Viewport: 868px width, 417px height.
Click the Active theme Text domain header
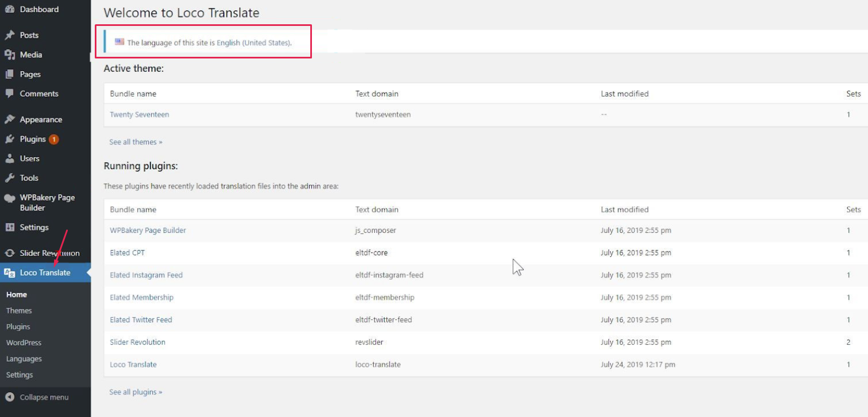tap(377, 94)
